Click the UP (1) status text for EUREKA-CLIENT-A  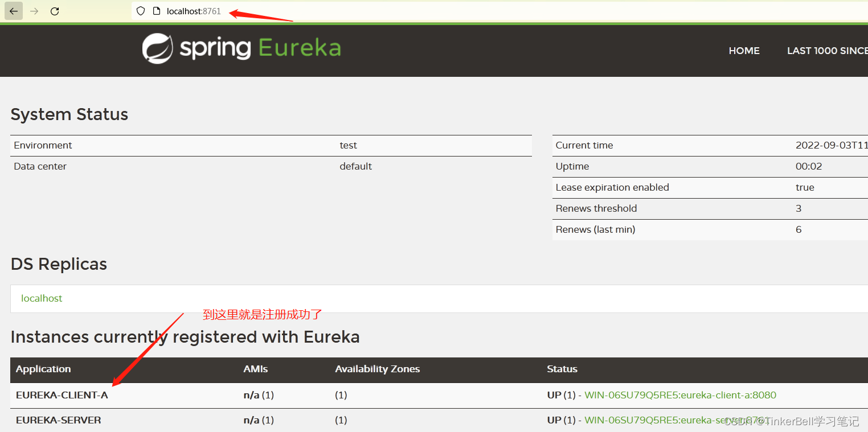561,395
